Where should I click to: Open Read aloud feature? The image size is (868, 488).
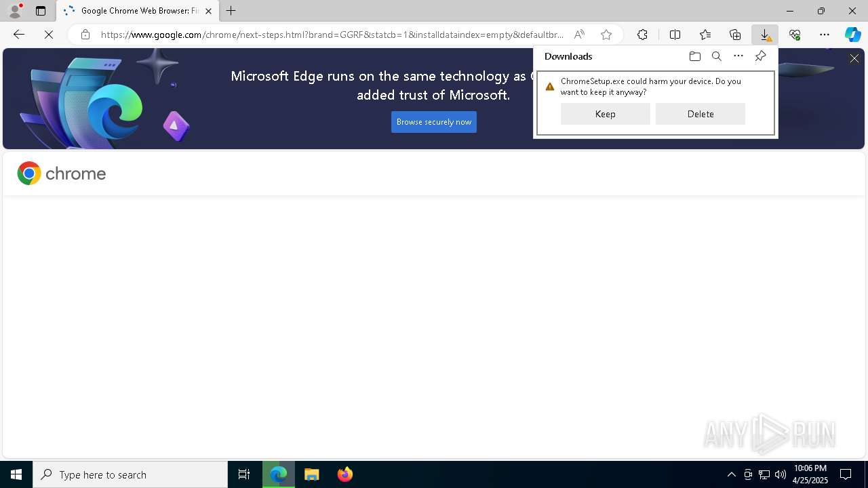[579, 35]
